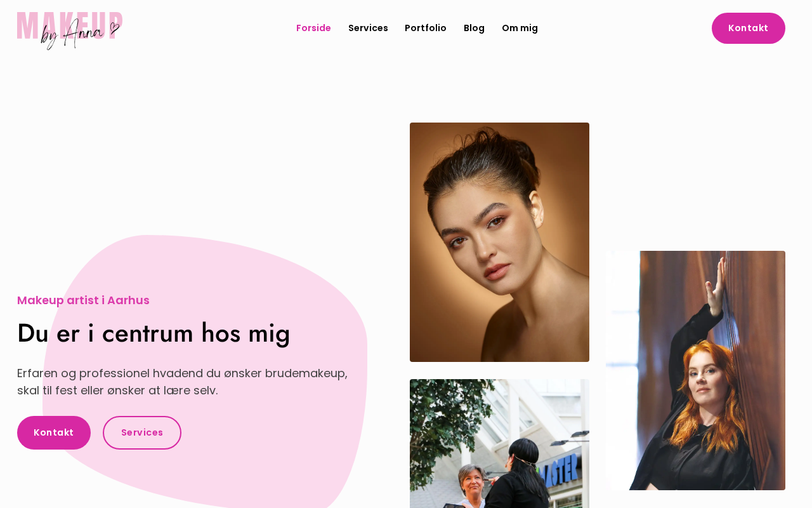Screen dimensions: 812x508
Task: Click the Kontakt button in the header
Action: (x=749, y=28)
